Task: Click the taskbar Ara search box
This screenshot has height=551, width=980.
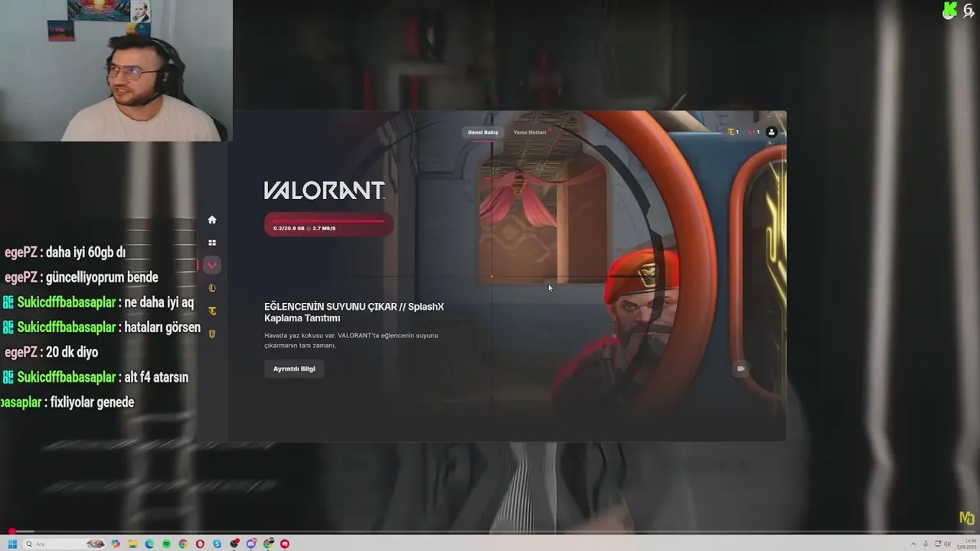Action: click(64, 544)
